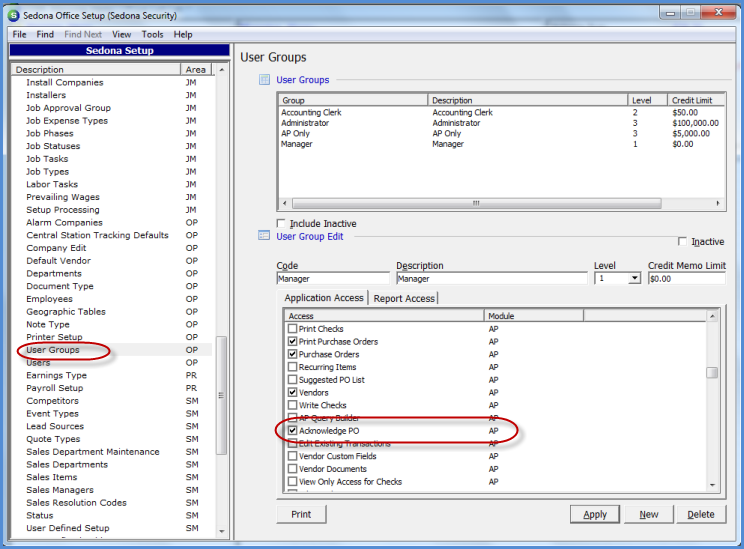Sort access list by Module header
744x549 pixels.
534,316
